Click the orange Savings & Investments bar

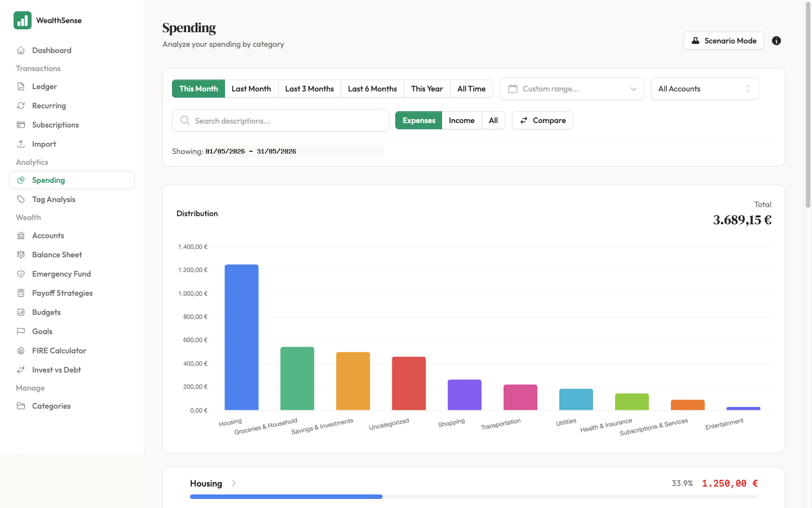pos(353,381)
